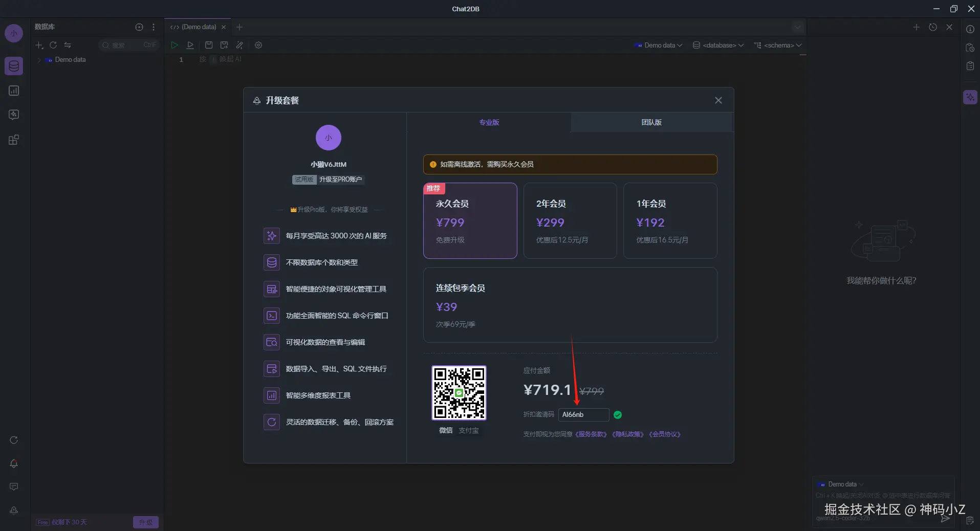Click the run-selected icon beside the play icon
The width and height of the screenshot is (980, 531).
tap(190, 45)
